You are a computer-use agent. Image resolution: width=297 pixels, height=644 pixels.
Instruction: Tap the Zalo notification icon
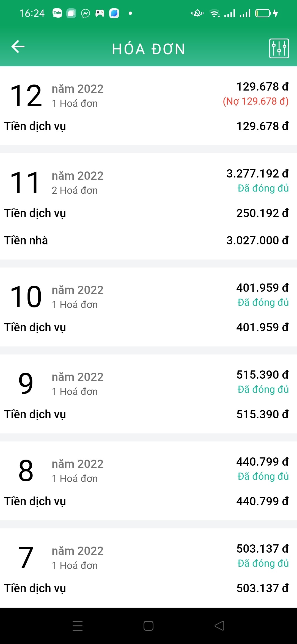[x=57, y=13]
